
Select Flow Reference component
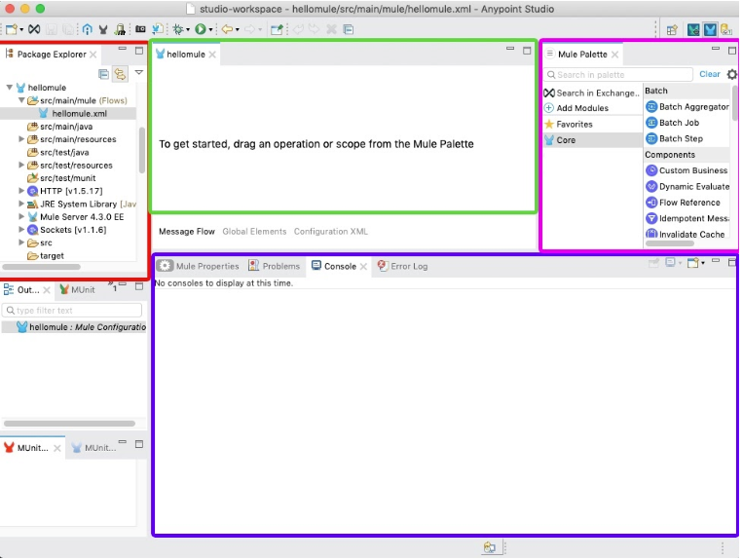[x=684, y=203]
